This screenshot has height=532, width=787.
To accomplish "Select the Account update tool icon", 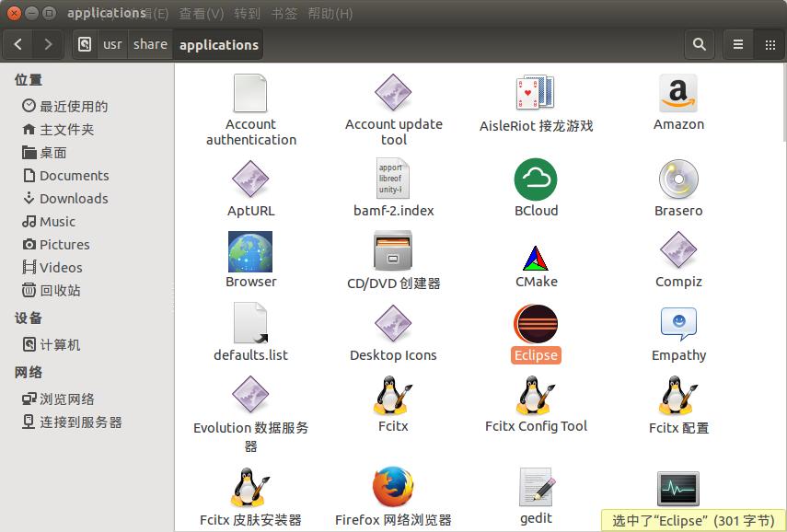I will pyautogui.click(x=393, y=93).
